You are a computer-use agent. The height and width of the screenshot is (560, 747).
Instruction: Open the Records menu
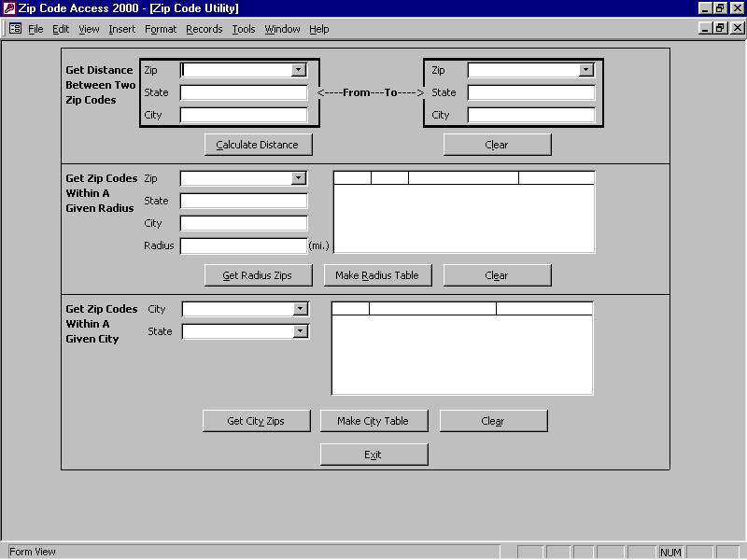point(204,29)
